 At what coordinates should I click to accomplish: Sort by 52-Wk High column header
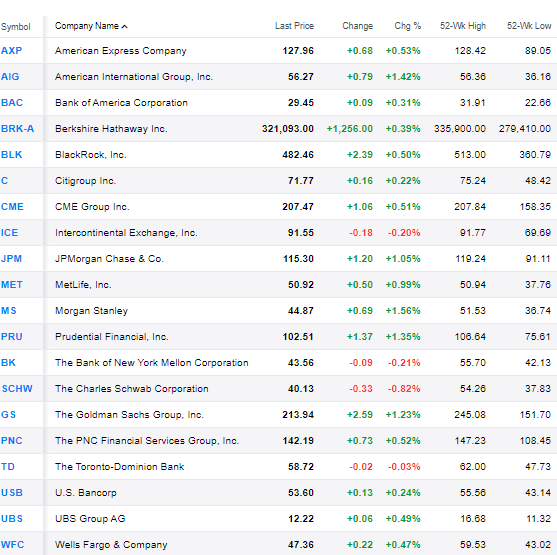pyautogui.click(x=463, y=26)
